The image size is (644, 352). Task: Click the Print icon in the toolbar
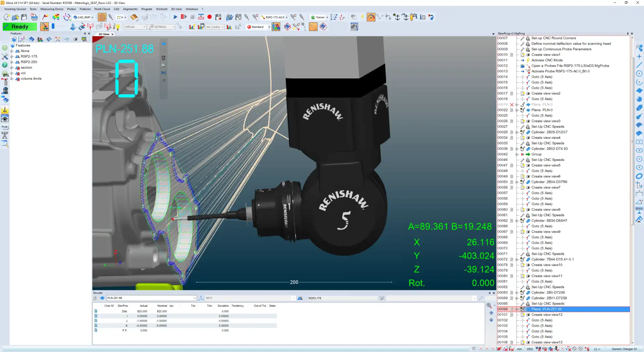point(34,17)
